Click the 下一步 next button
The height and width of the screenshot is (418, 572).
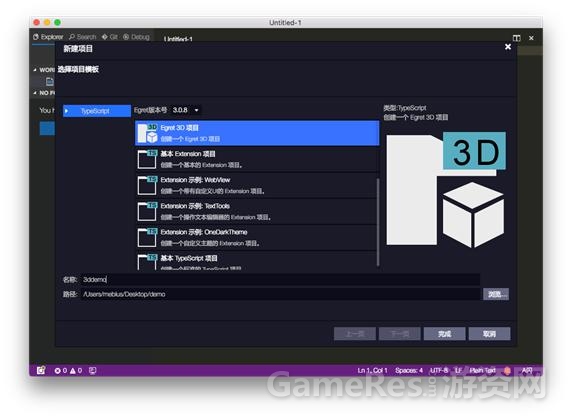[x=400, y=334]
